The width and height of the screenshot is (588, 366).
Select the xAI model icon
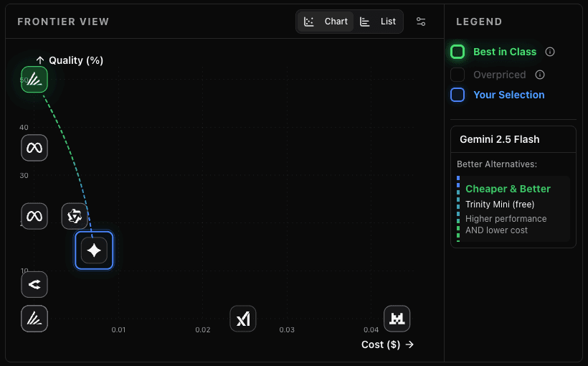coord(243,319)
